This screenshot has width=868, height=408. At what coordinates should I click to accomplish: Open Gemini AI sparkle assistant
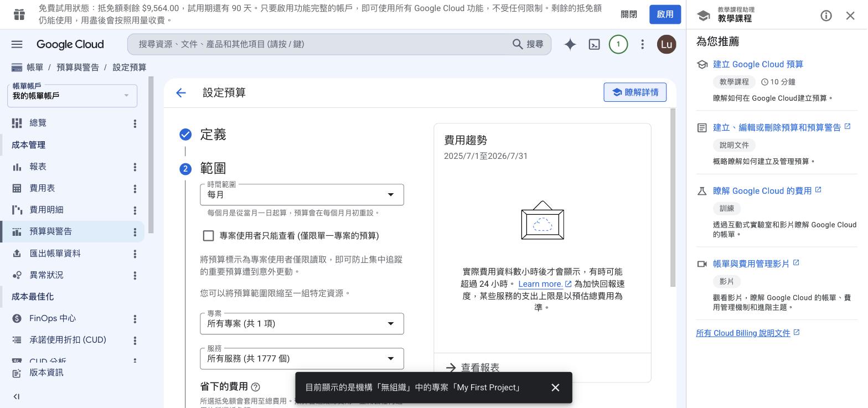(570, 44)
